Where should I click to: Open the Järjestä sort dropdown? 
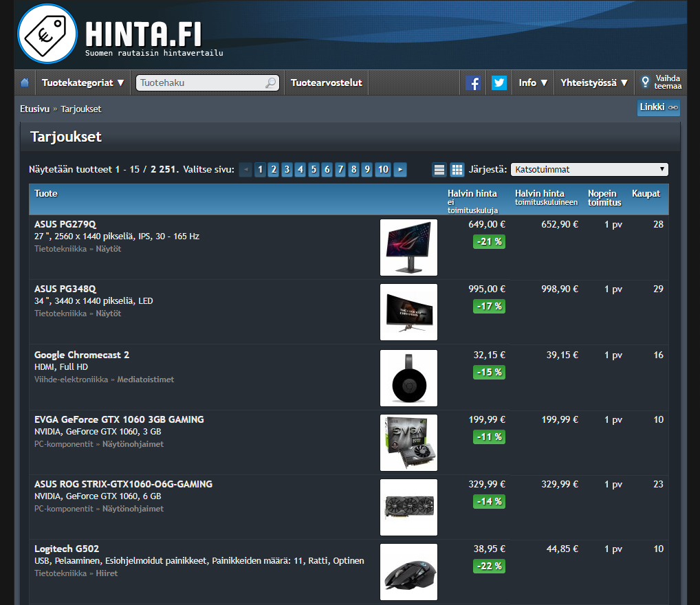click(589, 170)
